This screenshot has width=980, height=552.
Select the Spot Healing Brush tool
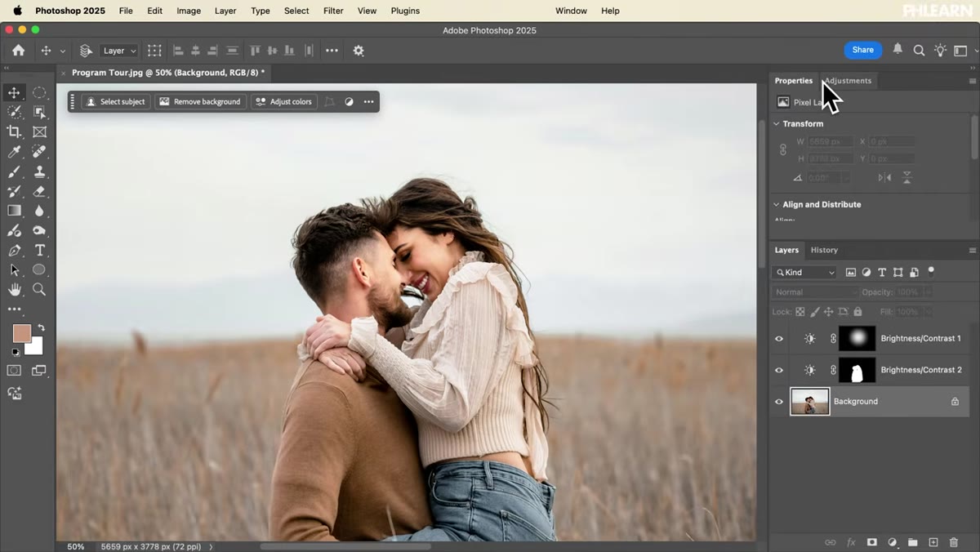pos(39,152)
